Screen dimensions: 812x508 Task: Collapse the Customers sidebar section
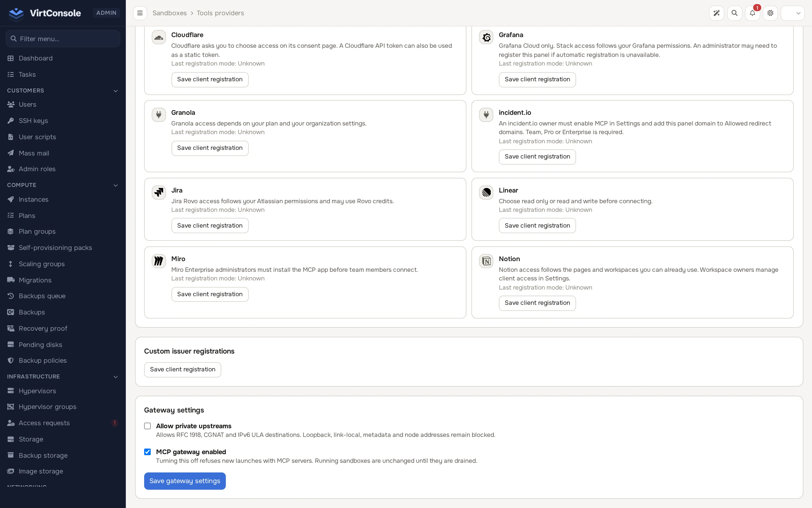click(x=63, y=91)
